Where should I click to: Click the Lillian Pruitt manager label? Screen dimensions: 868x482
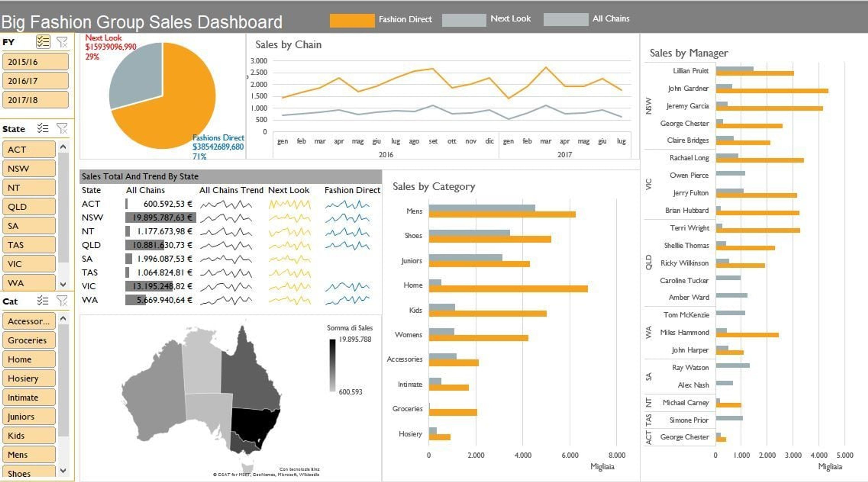tap(691, 71)
